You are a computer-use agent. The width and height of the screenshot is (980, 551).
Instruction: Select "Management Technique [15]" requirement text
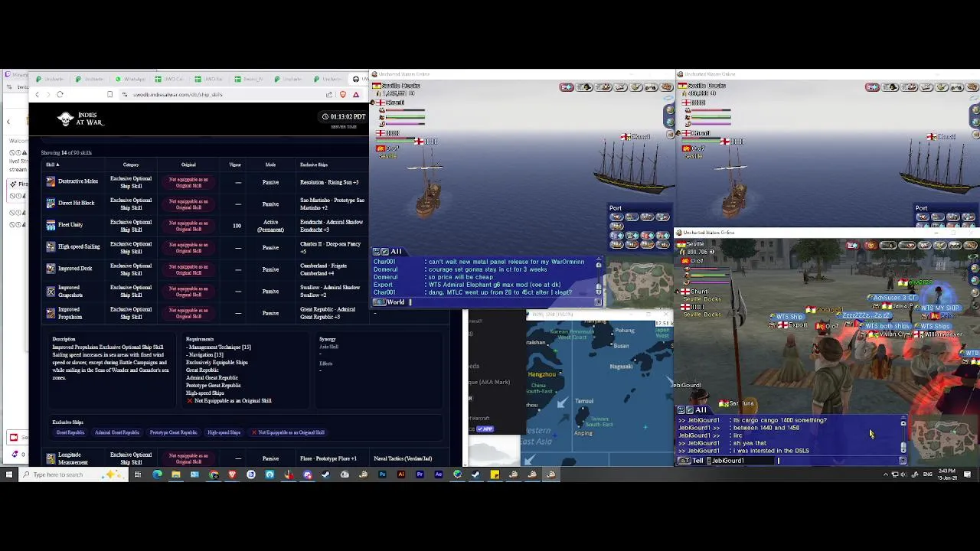tap(218, 347)
